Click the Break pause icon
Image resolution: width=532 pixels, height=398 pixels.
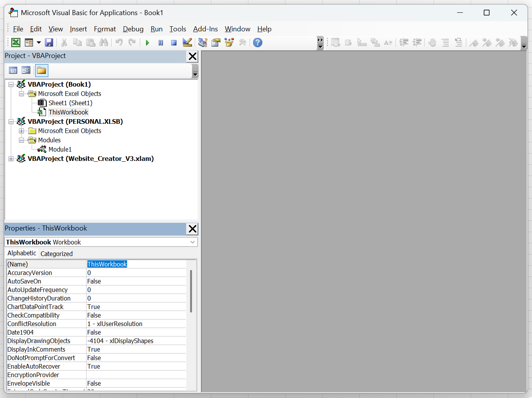click(161, 43)
